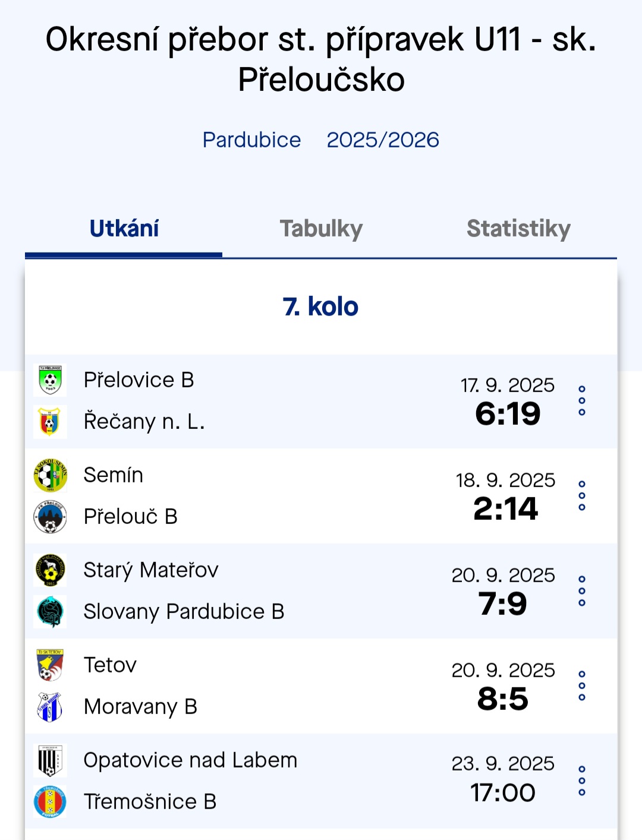Show more options for Tetov match

(582, 686)
